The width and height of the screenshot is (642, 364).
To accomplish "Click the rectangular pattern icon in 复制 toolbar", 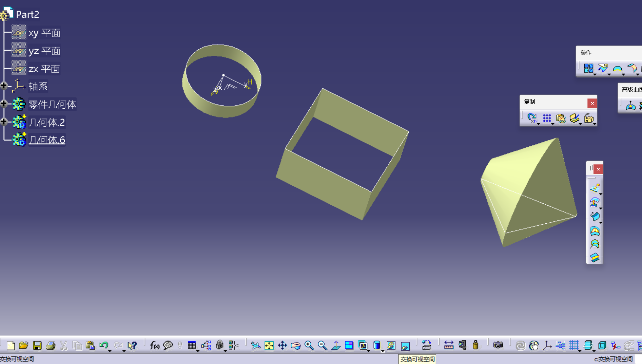I will click(x=547, y=118).
